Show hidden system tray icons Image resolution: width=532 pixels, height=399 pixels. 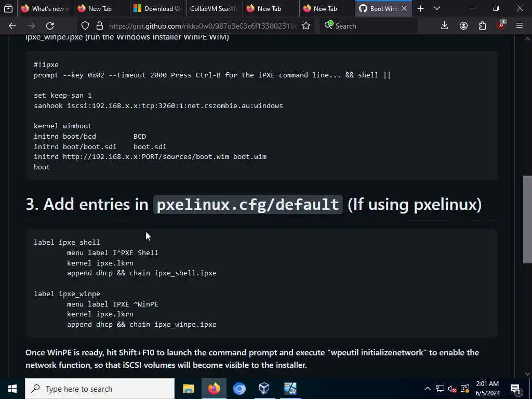pyautogui.click(x=428, y=389)
